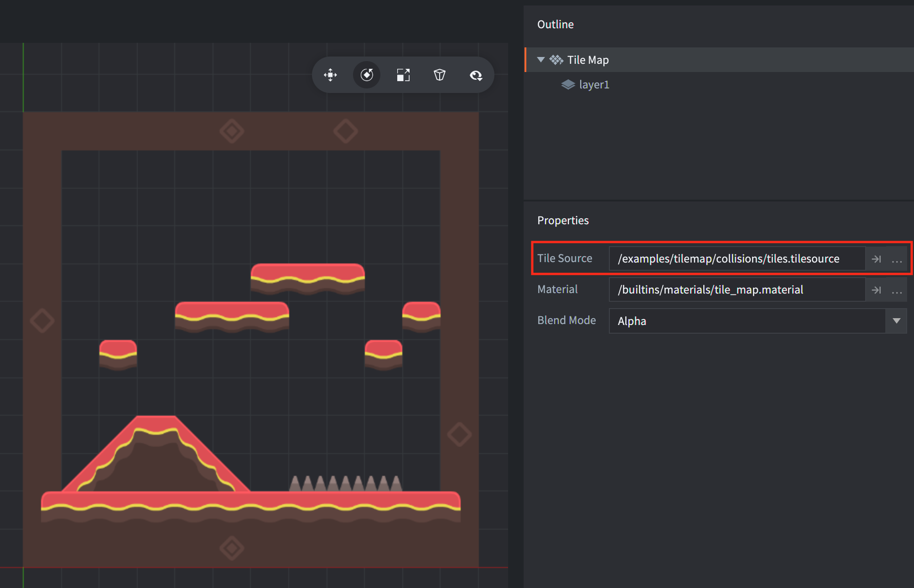Open Material resource via its arrow icon
This screenshot has height=588, width=914.
tap(876, 289)
